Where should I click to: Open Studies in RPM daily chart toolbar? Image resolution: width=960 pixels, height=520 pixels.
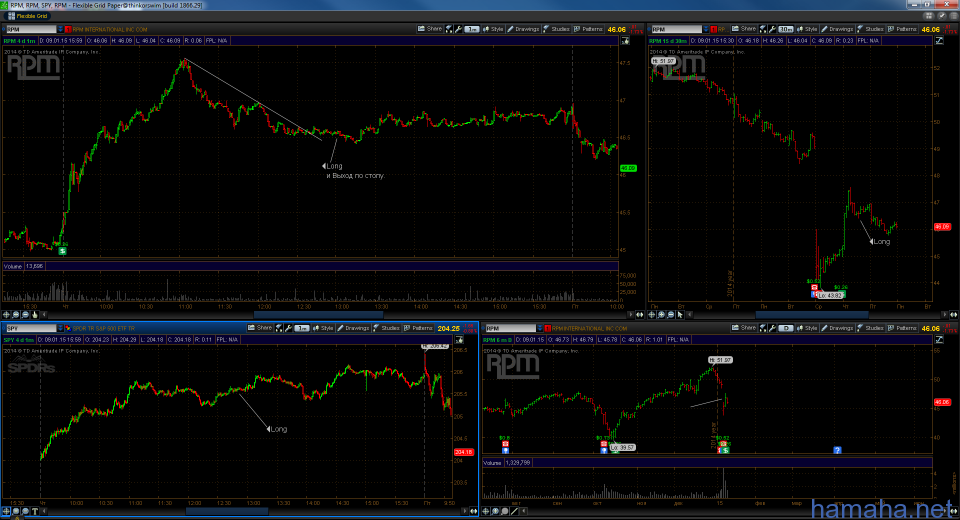click(x=870, y=328)
